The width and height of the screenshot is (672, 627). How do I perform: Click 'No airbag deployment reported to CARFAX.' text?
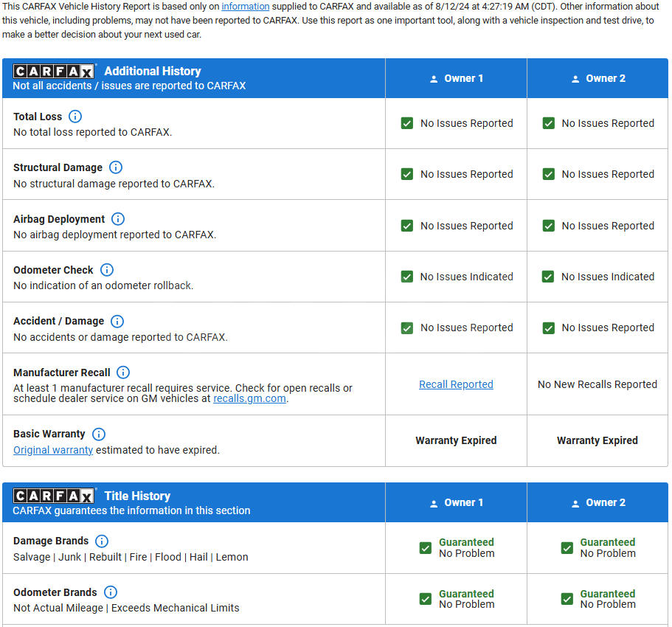(115, 235)
